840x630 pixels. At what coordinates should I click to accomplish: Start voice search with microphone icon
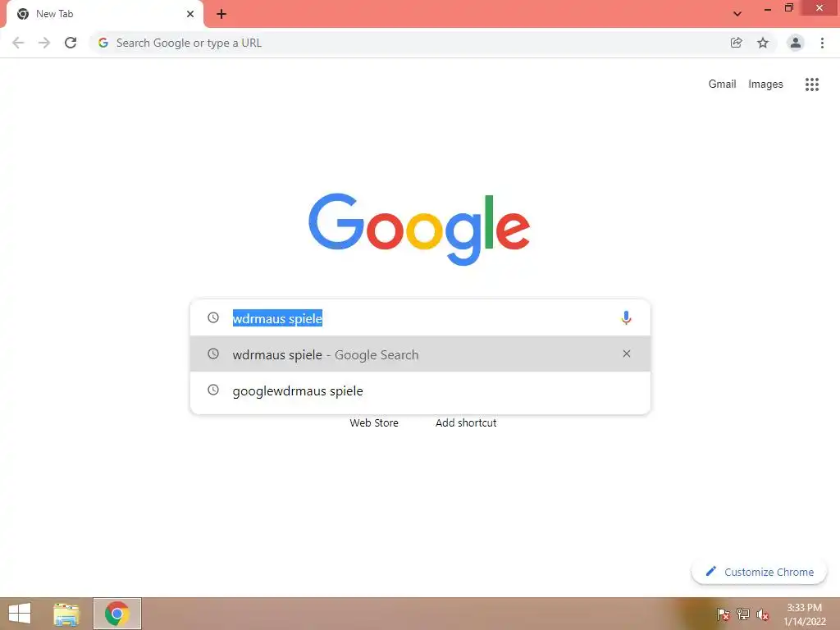click(x=626, y=317)
